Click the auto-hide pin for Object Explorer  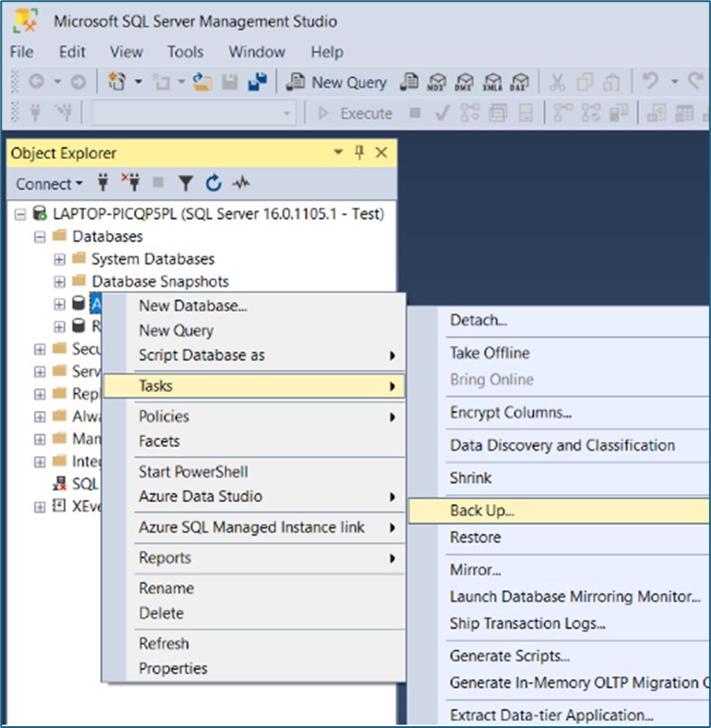click(358, 154)
